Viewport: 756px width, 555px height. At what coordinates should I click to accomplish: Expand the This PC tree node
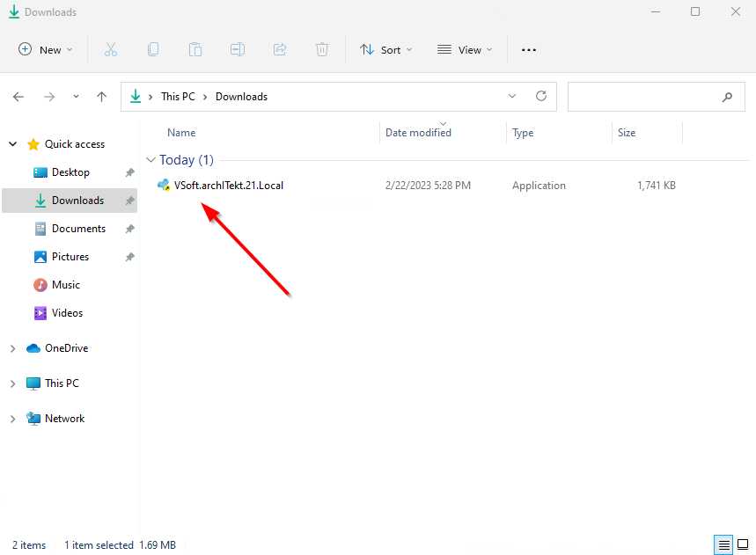pos(13,383)
